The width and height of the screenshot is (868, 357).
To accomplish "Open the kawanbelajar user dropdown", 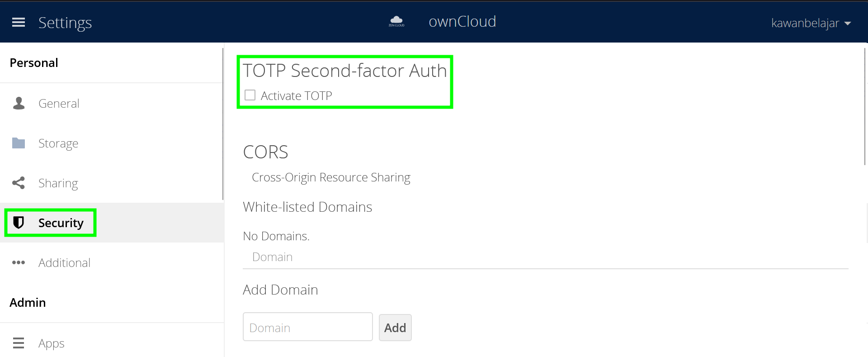I will tap(805, 23).
